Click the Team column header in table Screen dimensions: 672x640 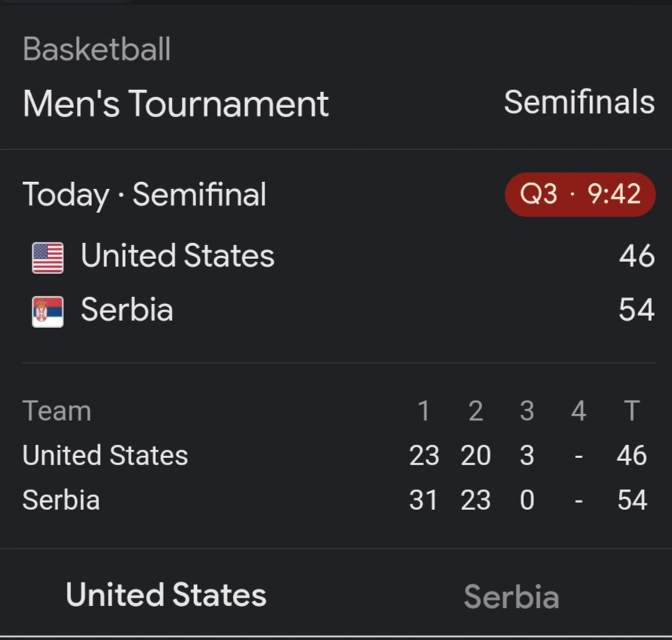(x=57, y=411)
